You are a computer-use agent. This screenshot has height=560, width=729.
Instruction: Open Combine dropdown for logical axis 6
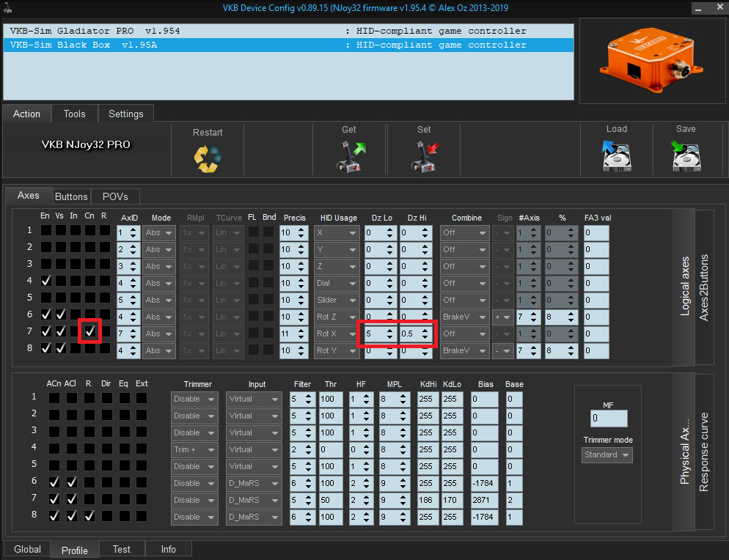[464, 317]
